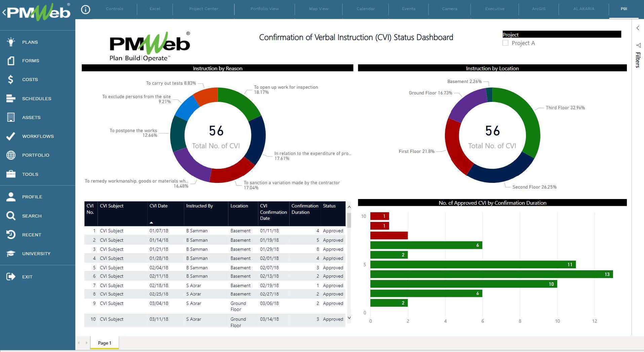Switch to Portfolio View tab
This screenshot has width=644, height=352.
click(264, 9)
